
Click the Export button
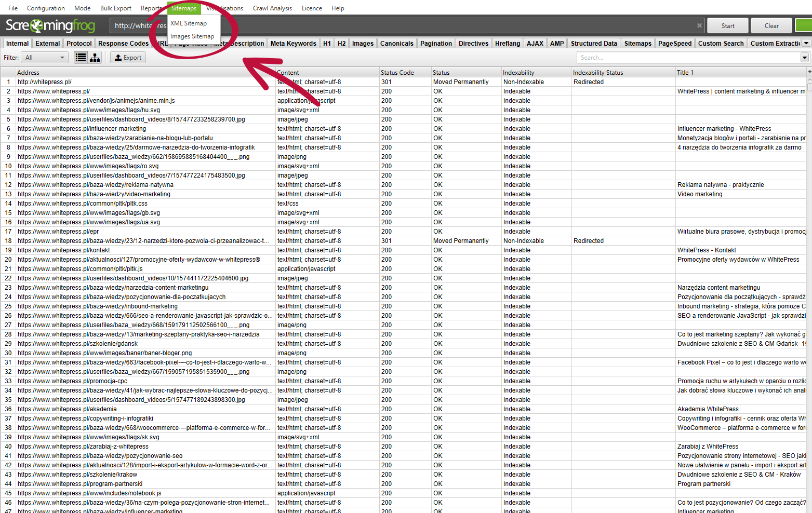[x=128, y=58]
